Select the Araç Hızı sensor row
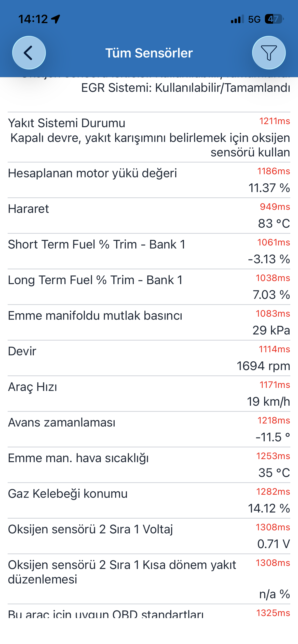This screenshot has width=298, height=644. [149, 394]
